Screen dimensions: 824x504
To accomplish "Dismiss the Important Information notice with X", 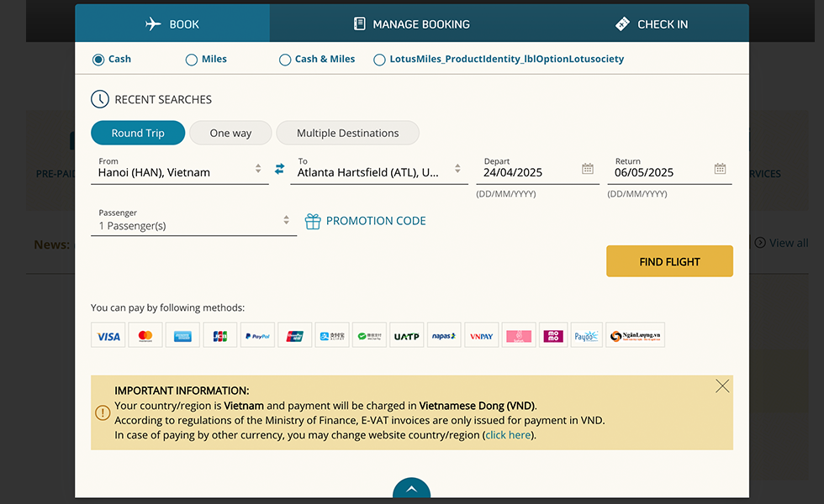I will 722,386.
